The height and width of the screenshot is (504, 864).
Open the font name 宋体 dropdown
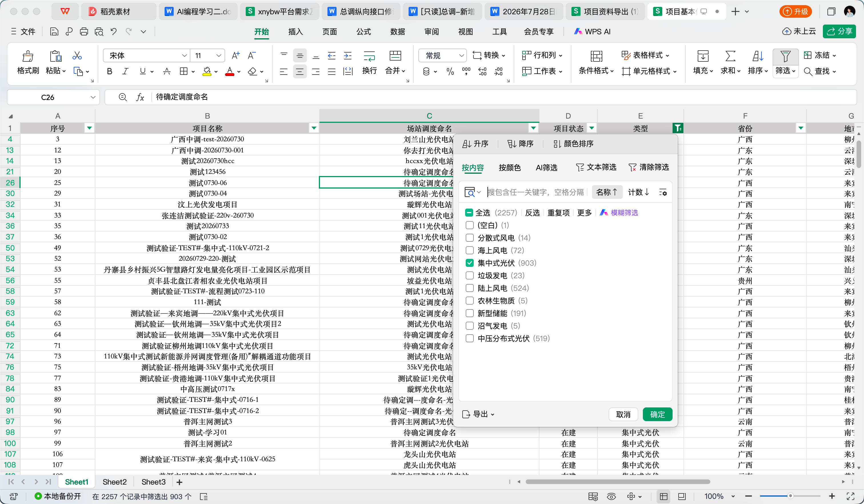tap(185, 55)
